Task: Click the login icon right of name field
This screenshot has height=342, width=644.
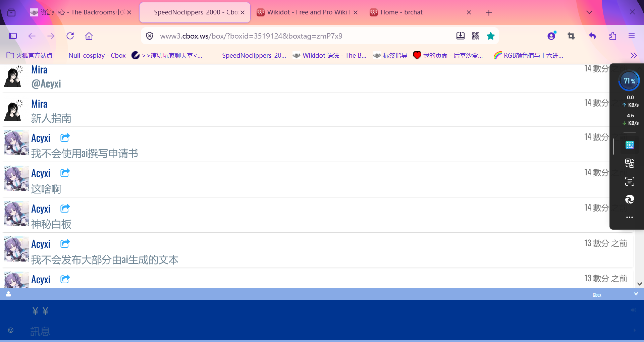Action: tap(633, 310)
